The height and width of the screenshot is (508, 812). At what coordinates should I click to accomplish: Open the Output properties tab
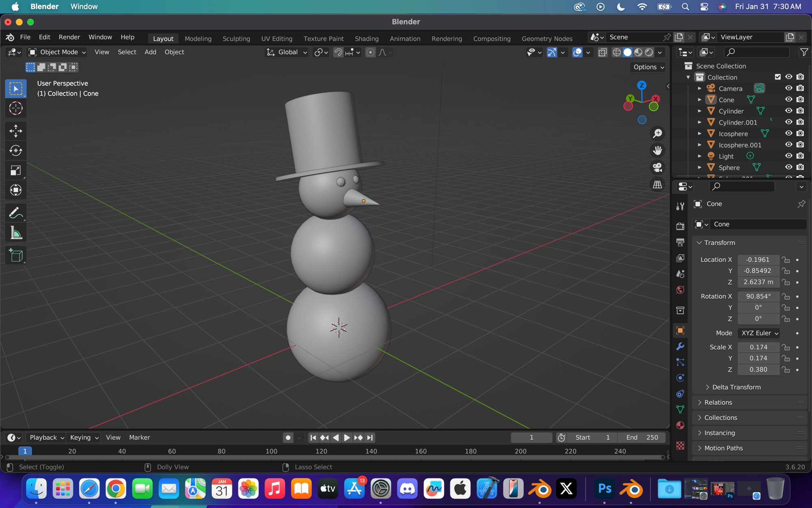click(680, 242)
